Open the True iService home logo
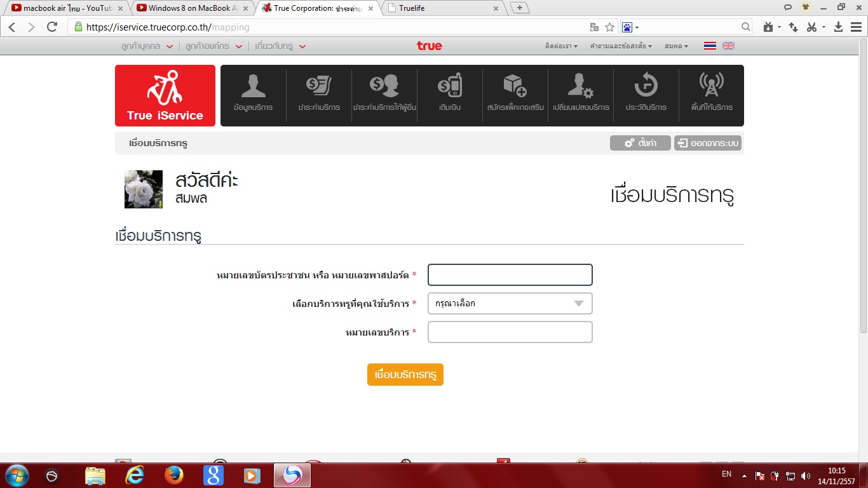The width and height of the screenshot is (868, 488). click(x=165, y=95)
